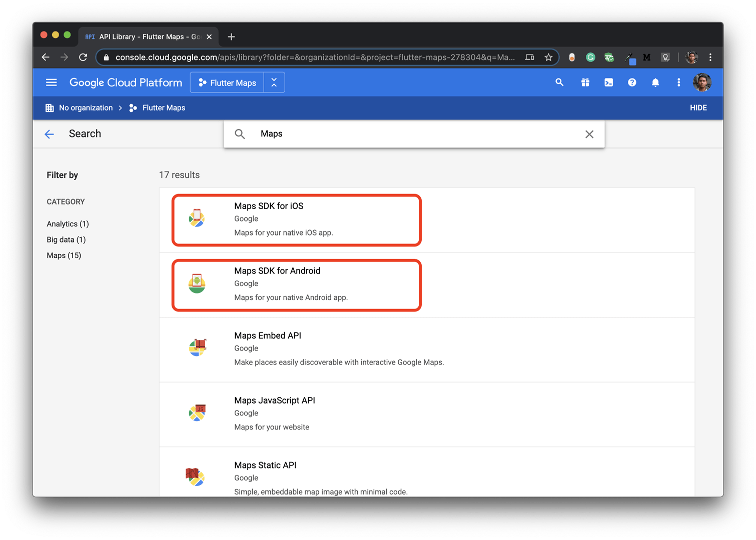Open Maps Embed API result

pos(427,349)
